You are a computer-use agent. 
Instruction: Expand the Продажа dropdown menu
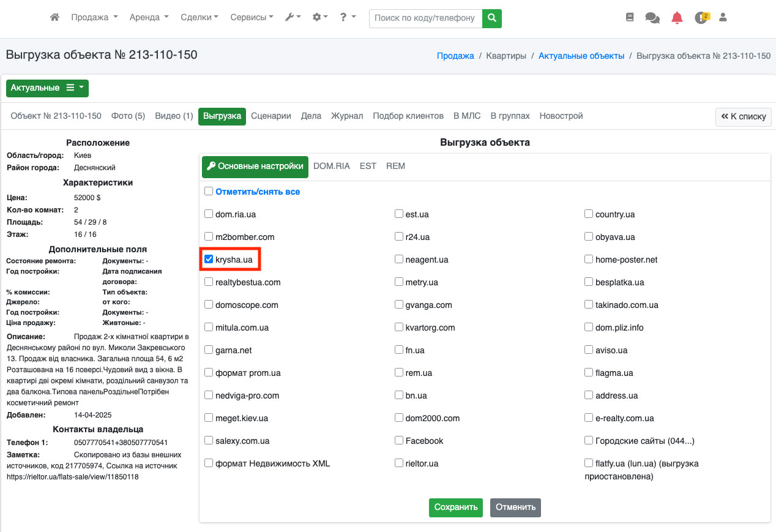94,18
